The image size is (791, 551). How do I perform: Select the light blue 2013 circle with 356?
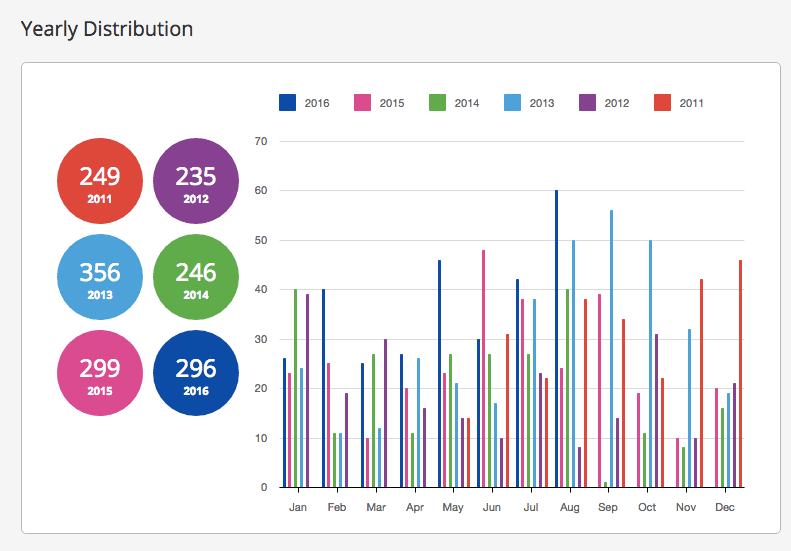[100, 277]
